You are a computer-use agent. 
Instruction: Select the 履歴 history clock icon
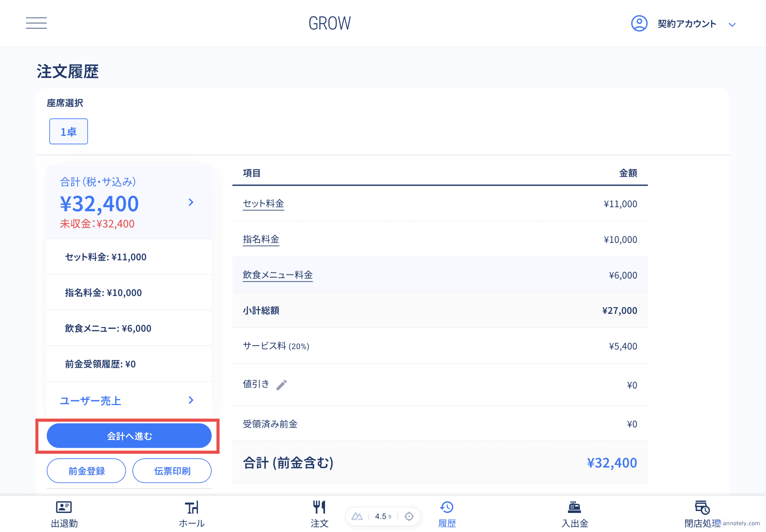(x=447, y=507)
